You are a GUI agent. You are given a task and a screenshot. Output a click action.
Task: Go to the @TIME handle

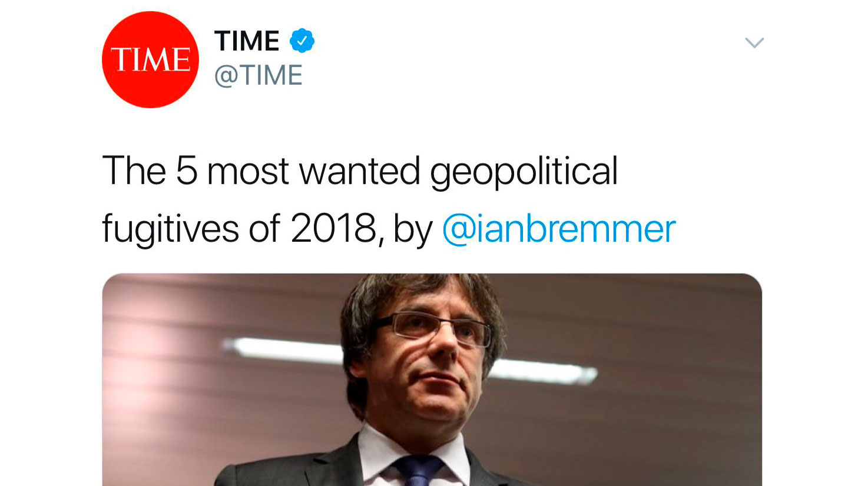point(258,76)
